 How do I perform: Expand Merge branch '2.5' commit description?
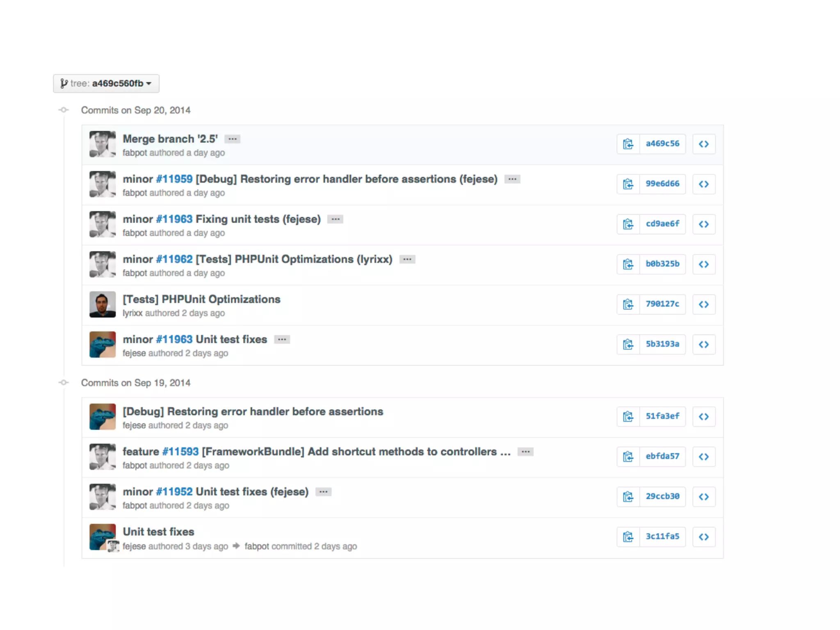click(233, 139)
